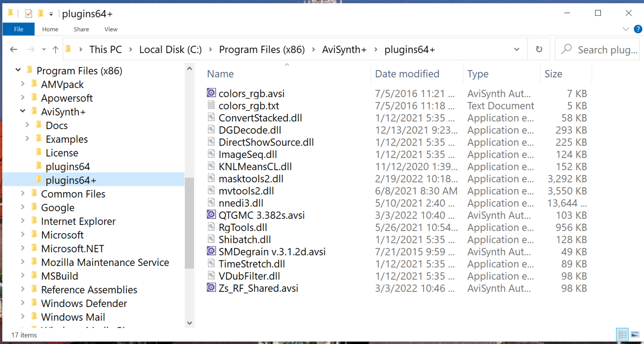644x344 pixels.
Task: Expand the ribbon chevron
Action: (x=626, y=29)
